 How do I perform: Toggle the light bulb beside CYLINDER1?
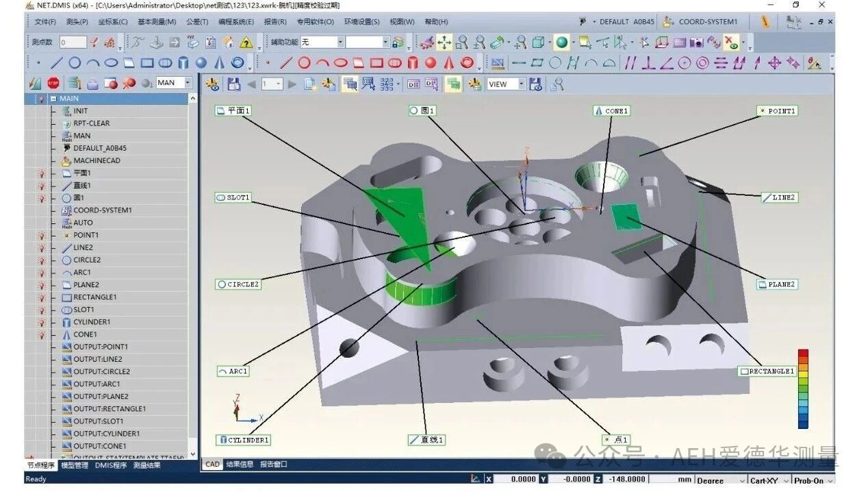tap(42, 322)
